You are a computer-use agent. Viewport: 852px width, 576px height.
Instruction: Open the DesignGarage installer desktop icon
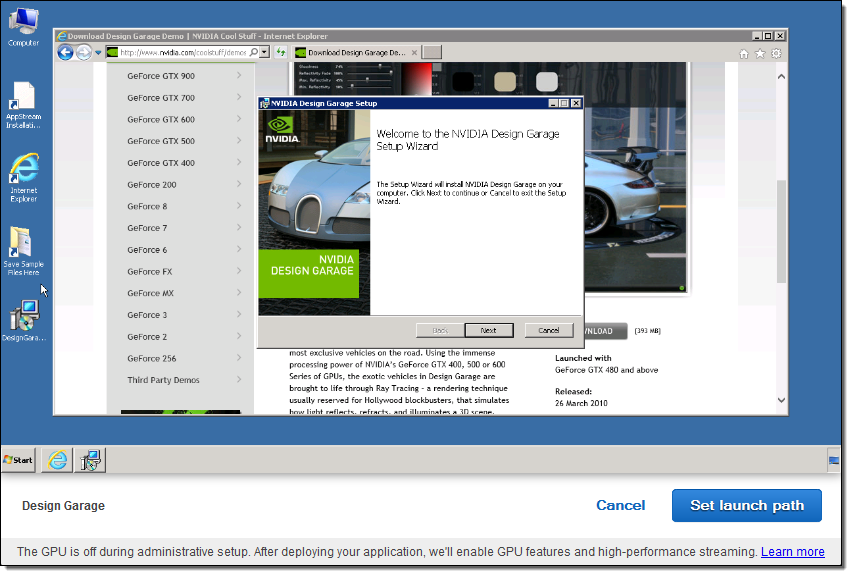click(24, 318)
